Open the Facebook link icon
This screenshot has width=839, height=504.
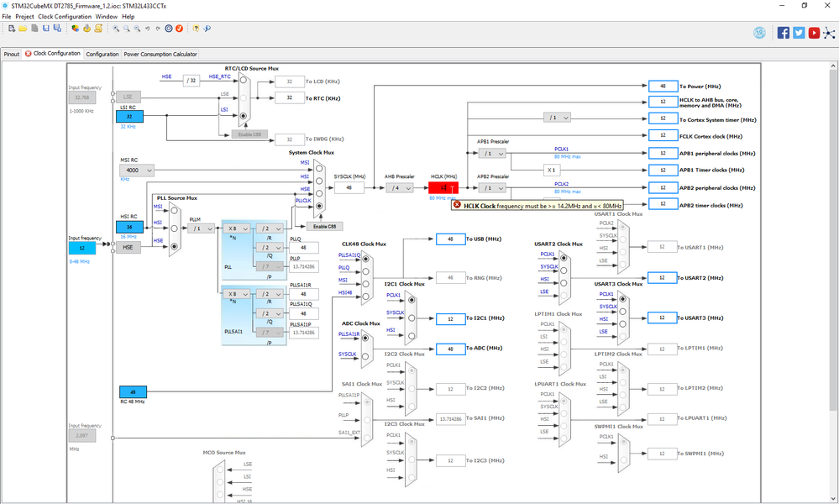point(784,33)
